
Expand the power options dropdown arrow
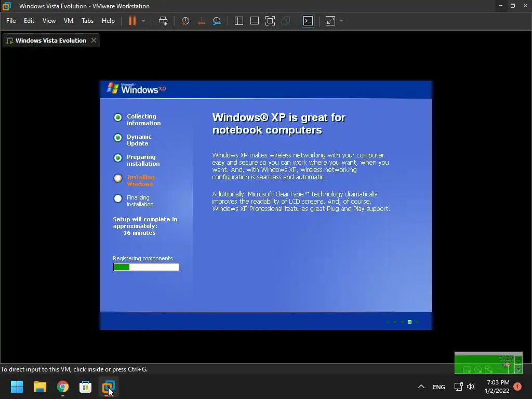pyautogui.click(x=143, y=21)
